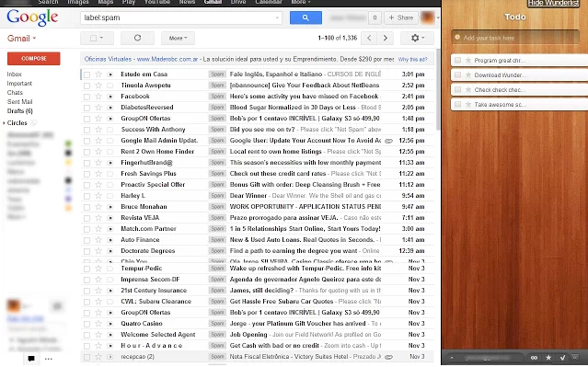Select the Estude em Casa email checkbox

[86, 75]
